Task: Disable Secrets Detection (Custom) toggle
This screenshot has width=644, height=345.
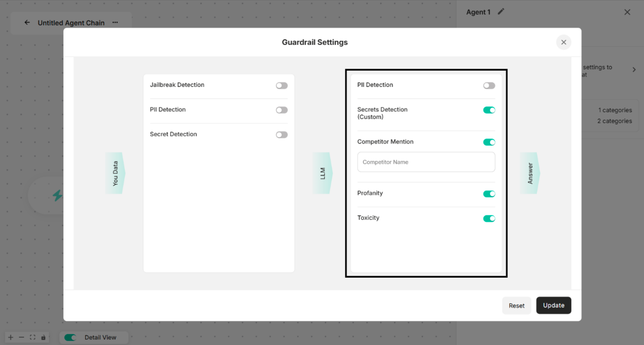Action: (x=489, y=110)
